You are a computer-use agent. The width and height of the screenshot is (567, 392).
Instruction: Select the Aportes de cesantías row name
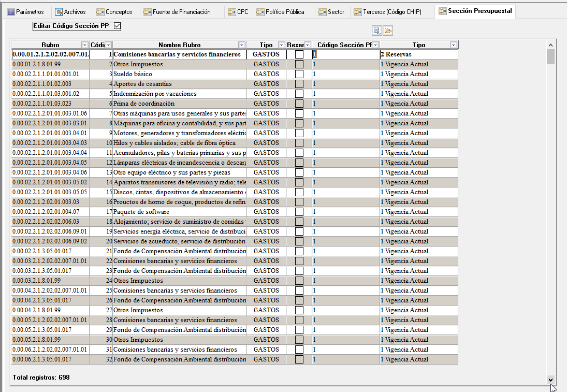(x=142, y=84)
